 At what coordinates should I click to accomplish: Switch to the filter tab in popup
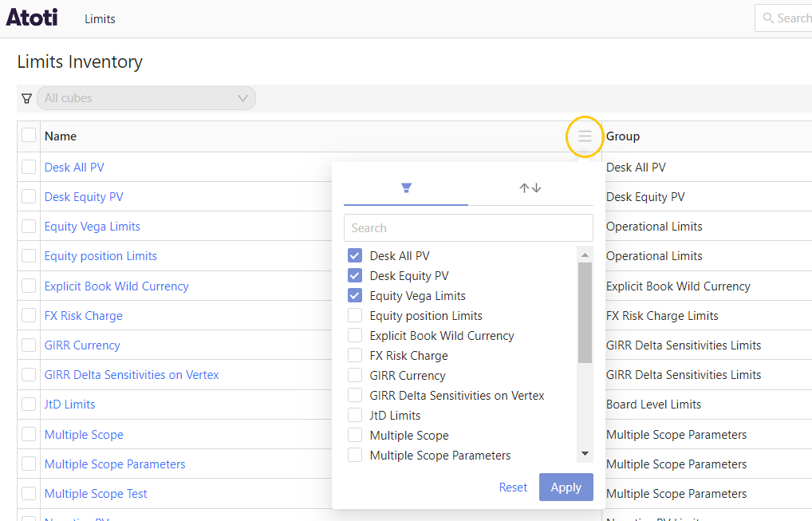click(406, 188)
